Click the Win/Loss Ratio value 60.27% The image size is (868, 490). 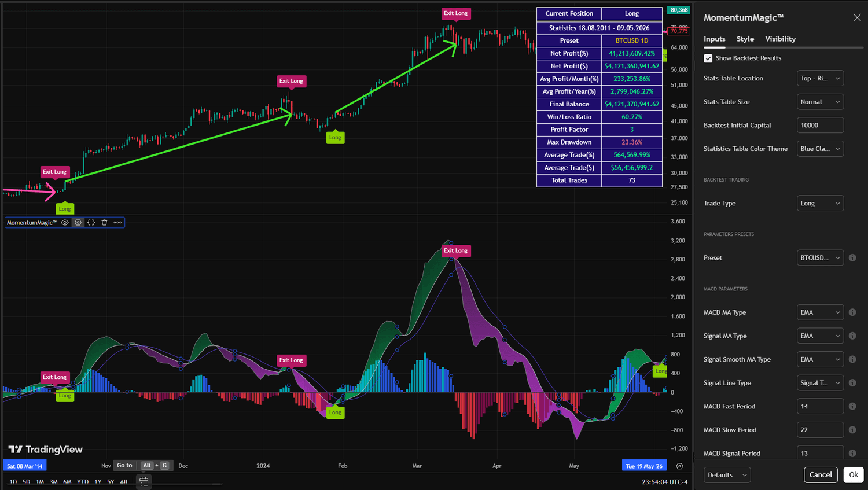coord(632,117)
